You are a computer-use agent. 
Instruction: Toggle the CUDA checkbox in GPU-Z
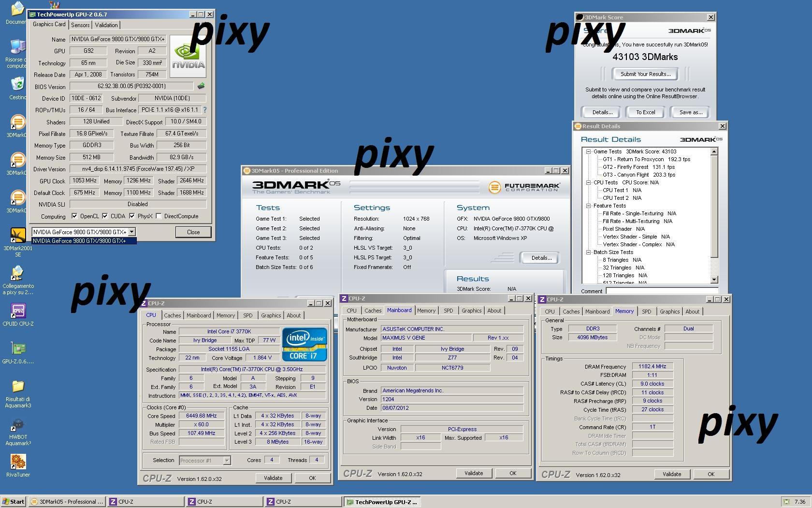tap(105, 216)
